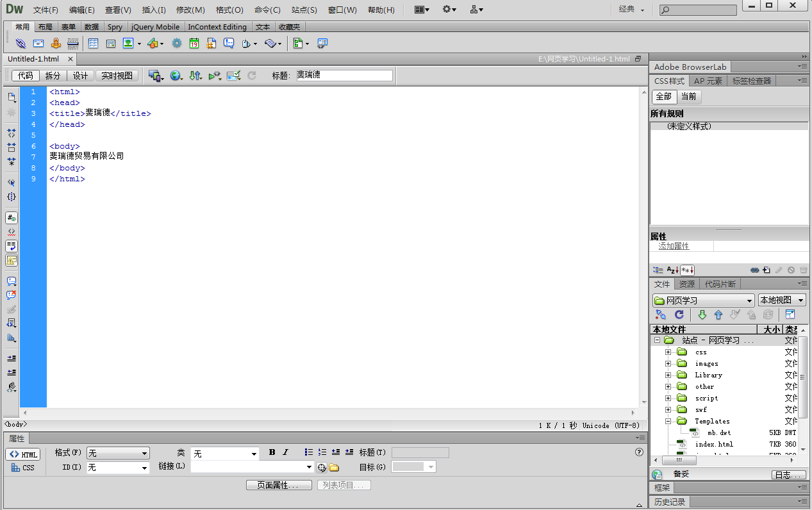
Task: Switch to the 资源 panel tab
Action: tap(686, 284)
